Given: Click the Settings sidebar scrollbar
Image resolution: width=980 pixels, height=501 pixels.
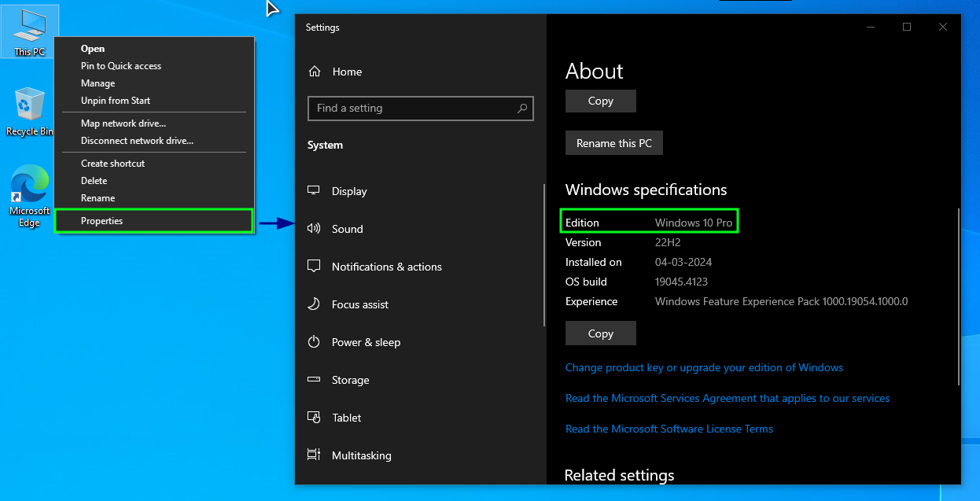Looking at the screenshot, I should click(543, 255).
